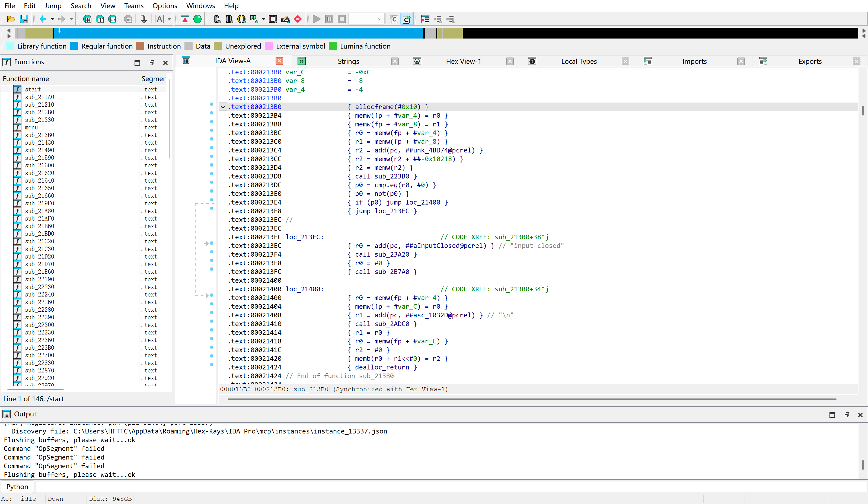Click the text search T icon
Viewport: 868px width, 504px height.
pos(100,19)
